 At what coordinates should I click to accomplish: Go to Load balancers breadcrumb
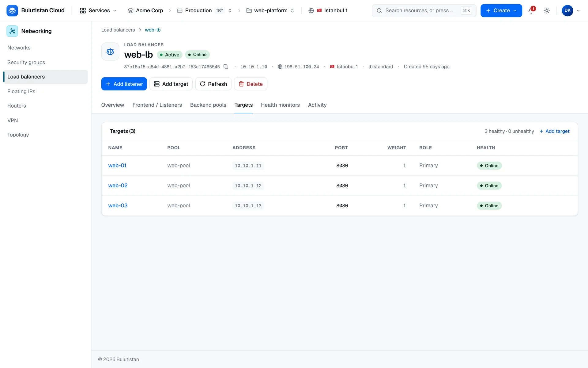tap(118, 30)
